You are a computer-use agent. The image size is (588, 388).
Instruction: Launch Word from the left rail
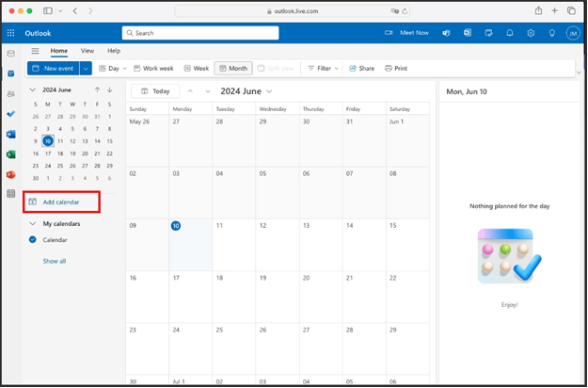pos(11,134)
